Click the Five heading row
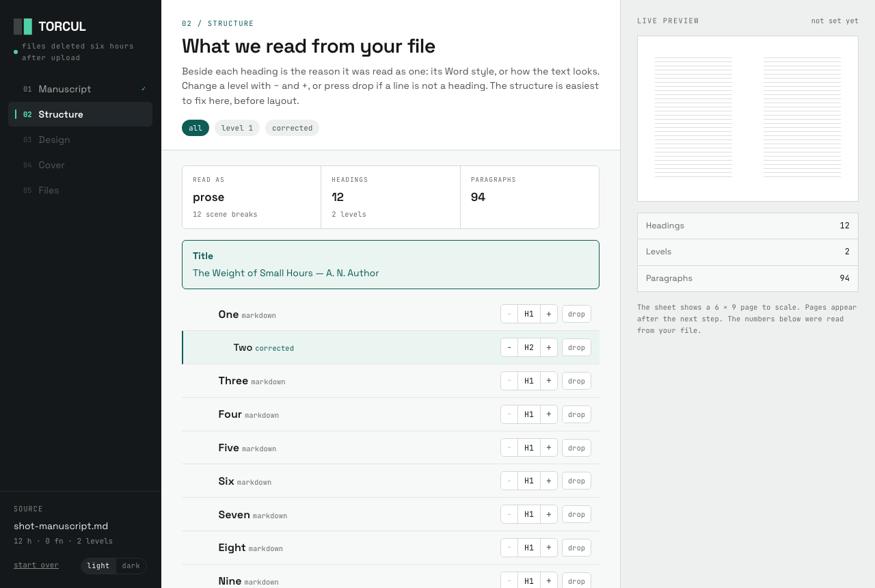Viewport: 875px width, 588px height. point(390,448)
